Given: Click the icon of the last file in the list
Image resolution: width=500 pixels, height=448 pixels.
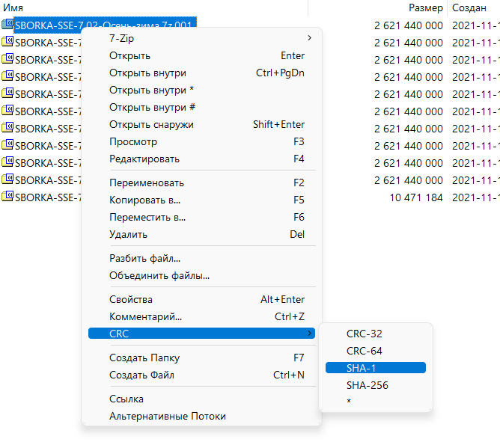Looking at the screenshot, I should pyautogui.click(x=8, y=197).
